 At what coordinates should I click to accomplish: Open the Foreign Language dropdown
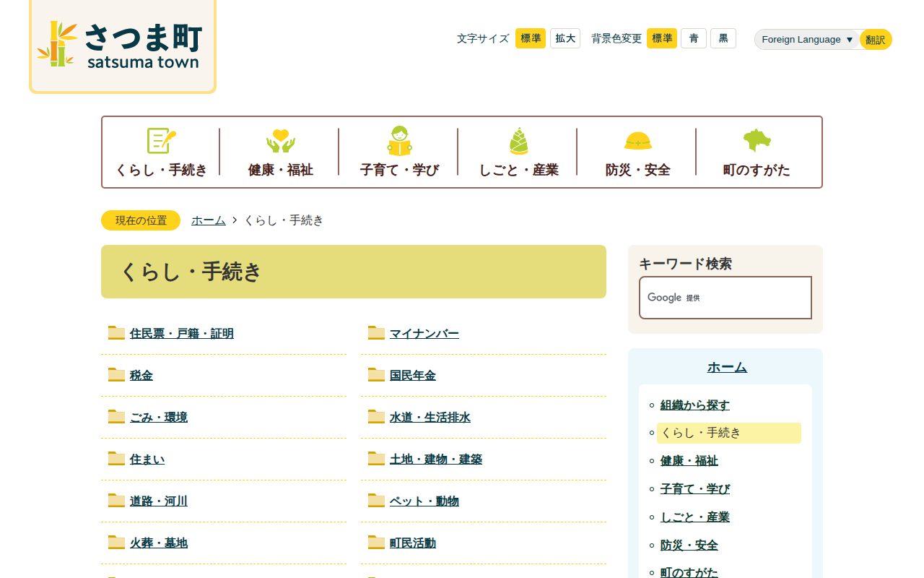[808, 40]
